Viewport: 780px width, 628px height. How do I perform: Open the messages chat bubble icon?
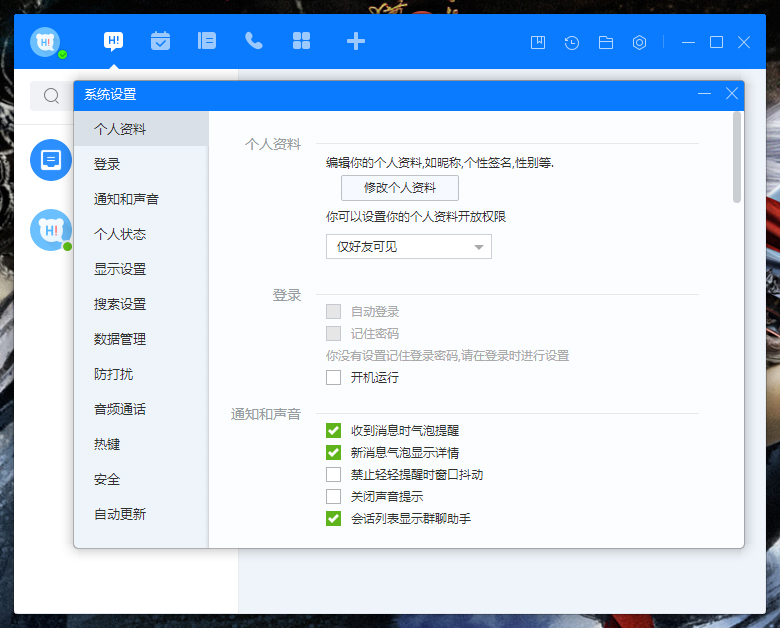click(114, 41)
